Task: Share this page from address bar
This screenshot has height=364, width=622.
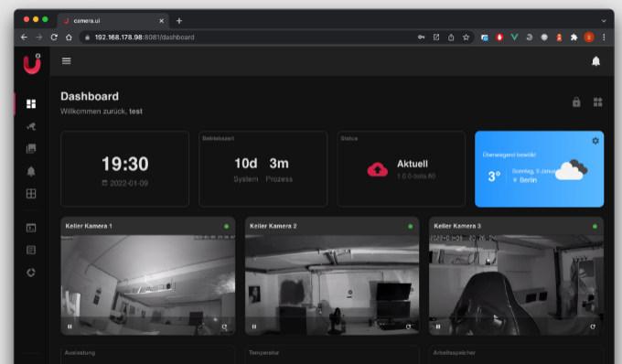Action: [x=451, y=37]
